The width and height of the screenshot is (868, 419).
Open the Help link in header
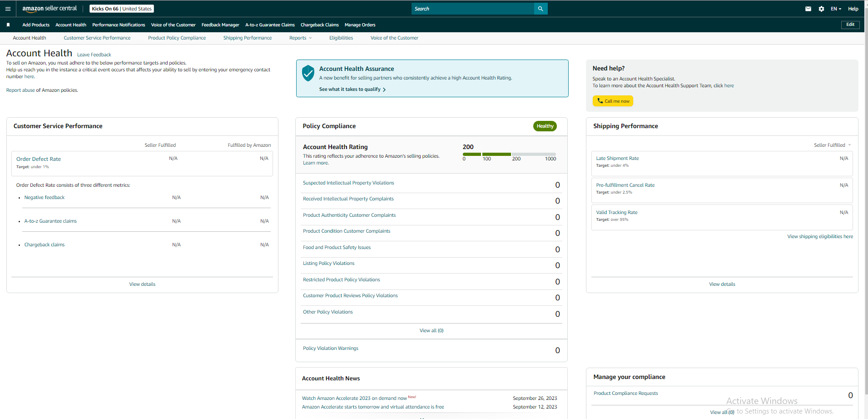853,9
